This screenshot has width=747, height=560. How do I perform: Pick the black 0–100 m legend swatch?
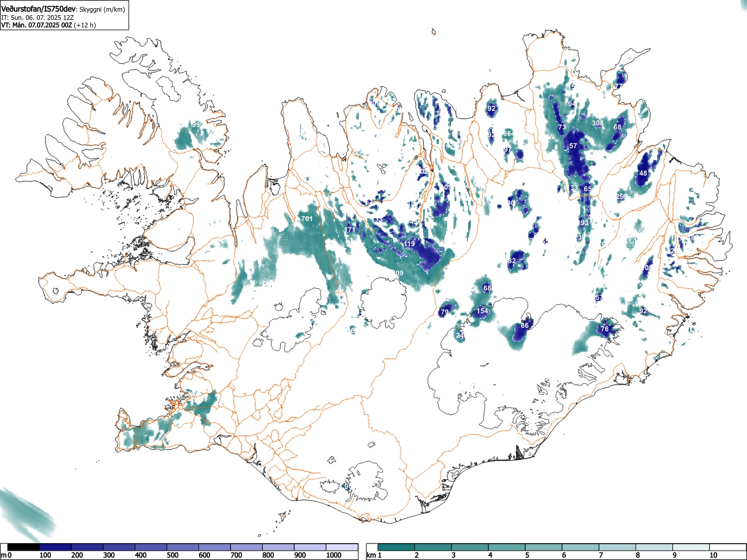[23, 547]
